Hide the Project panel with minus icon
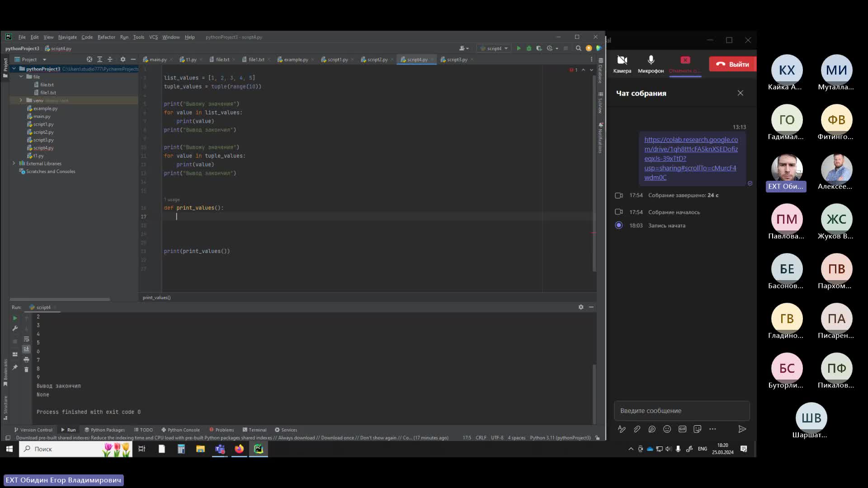 tap(133, 59)
